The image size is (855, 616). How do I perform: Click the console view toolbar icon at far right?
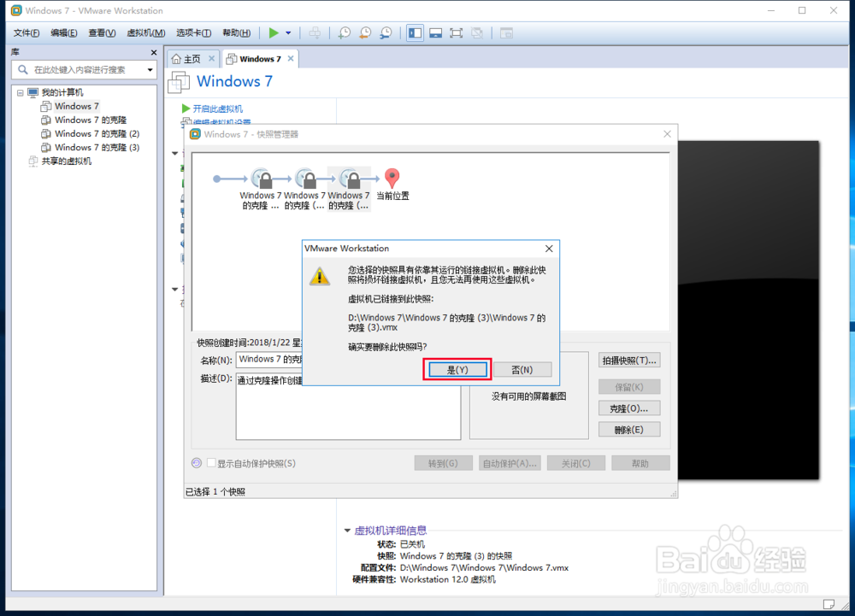[x=506, y=33]
